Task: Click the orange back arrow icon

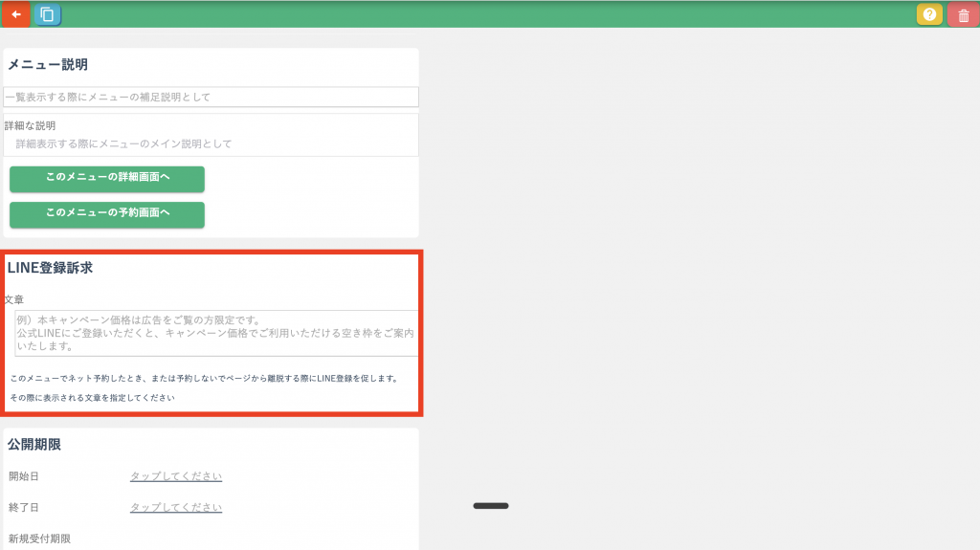Action: tap(16, 14)
